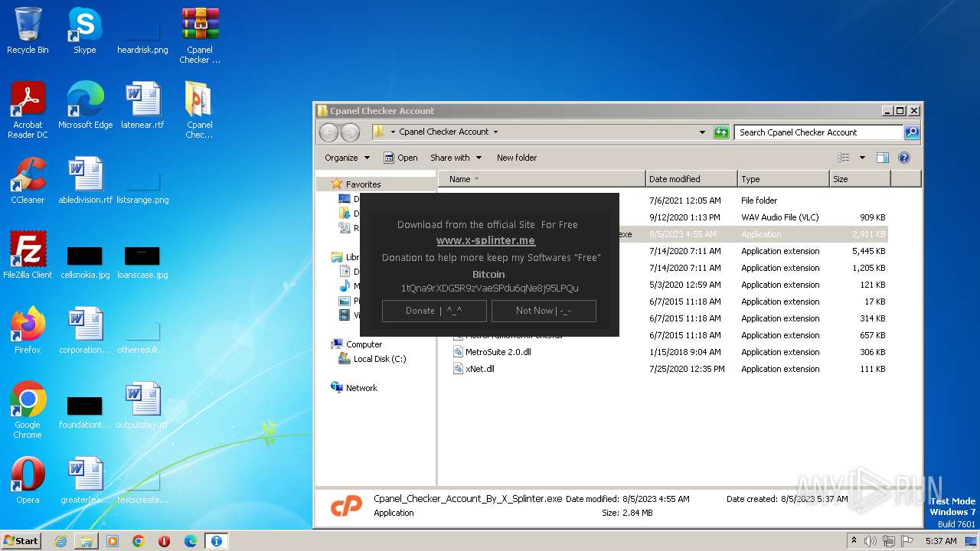Open Recycle Bin on the desktop
Screen dimensions: 980x551
28,31
